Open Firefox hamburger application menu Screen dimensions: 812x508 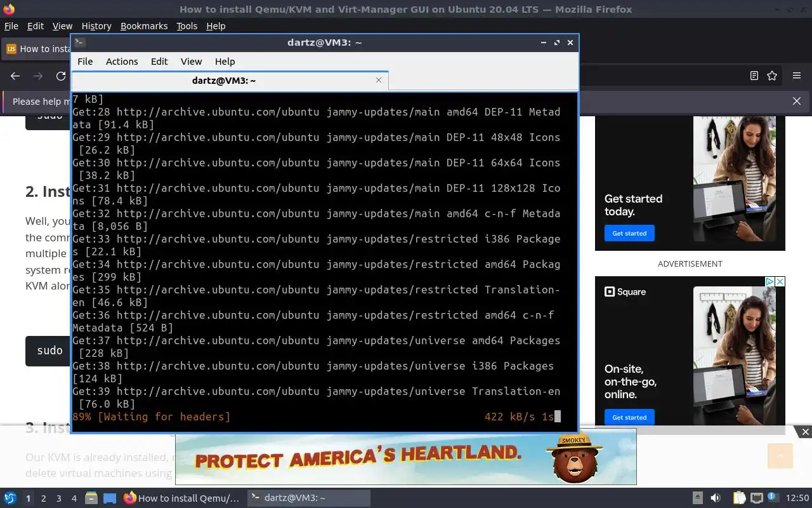pos(797,76)
